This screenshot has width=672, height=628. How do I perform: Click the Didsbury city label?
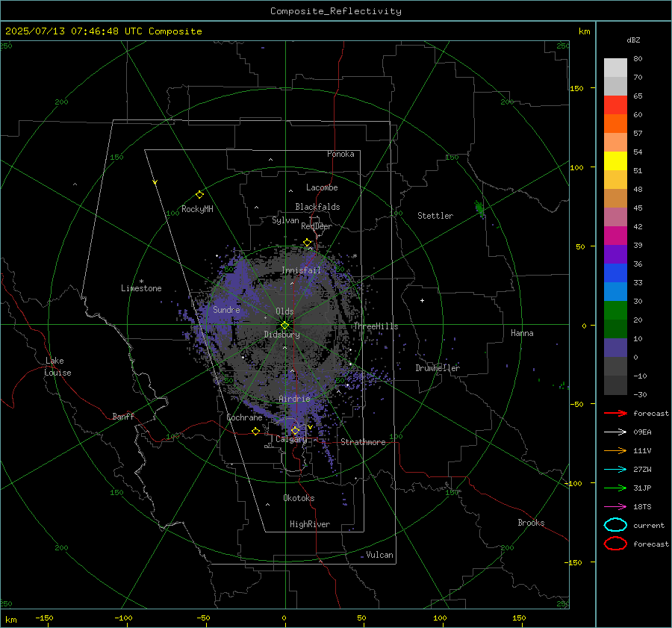281,335
